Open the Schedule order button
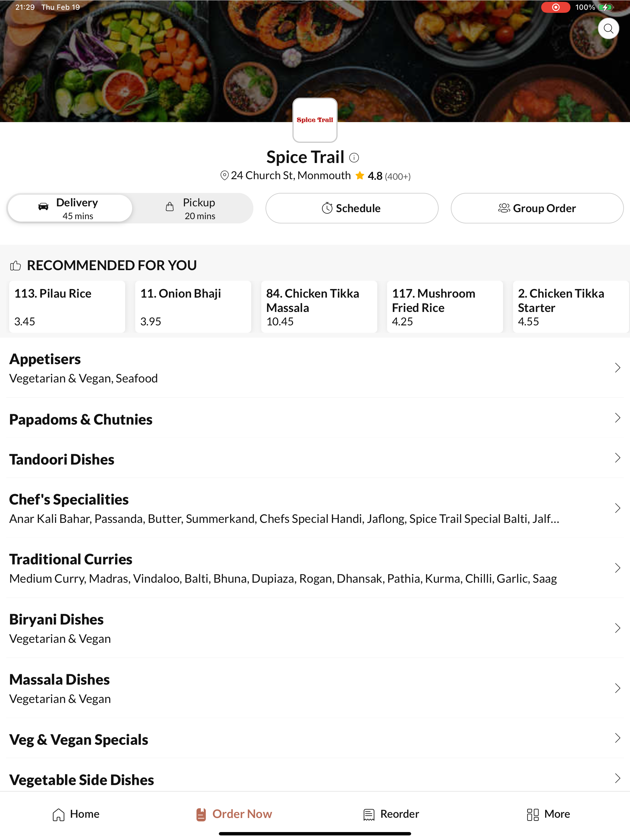630x840 pixels. 352,208
